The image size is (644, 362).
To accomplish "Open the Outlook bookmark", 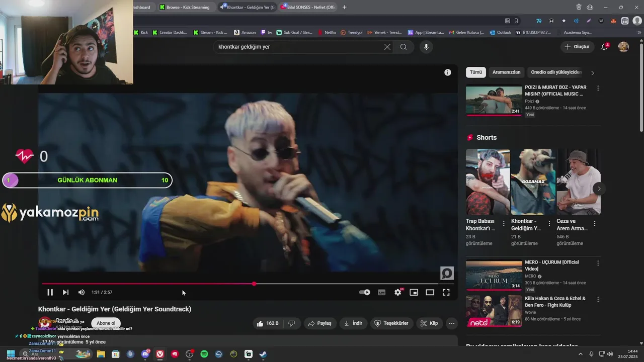I will click(x=501, y=32).
